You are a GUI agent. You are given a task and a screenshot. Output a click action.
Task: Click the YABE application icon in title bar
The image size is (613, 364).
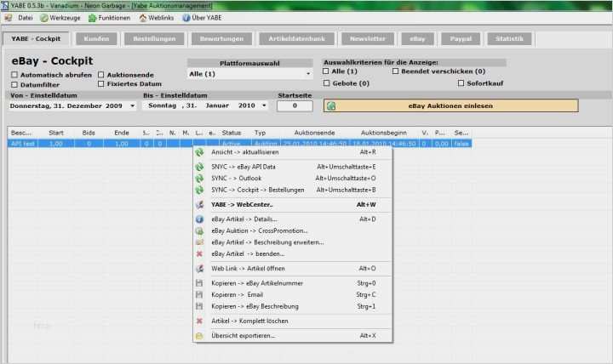pyautogui.click(x=5, y=5)
